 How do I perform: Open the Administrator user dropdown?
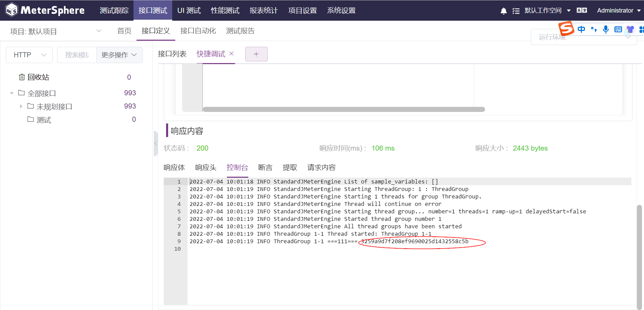[619, 11]
